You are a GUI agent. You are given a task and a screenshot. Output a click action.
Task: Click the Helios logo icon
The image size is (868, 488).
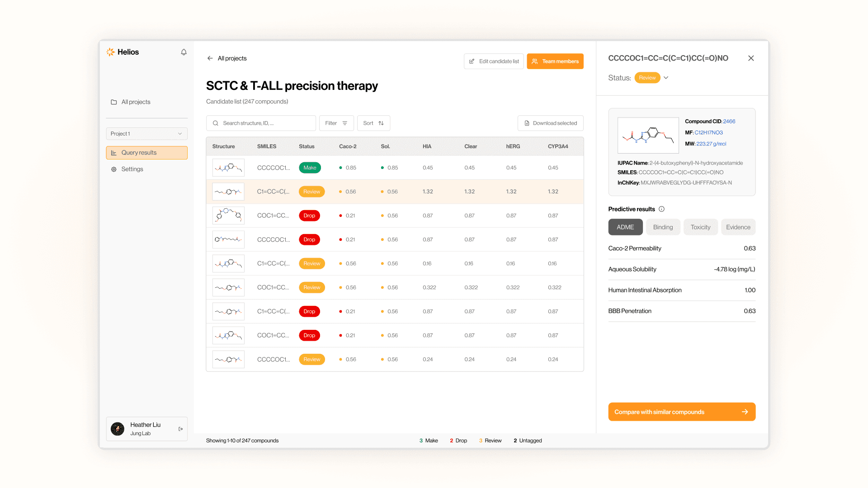(x=111, y=52)
